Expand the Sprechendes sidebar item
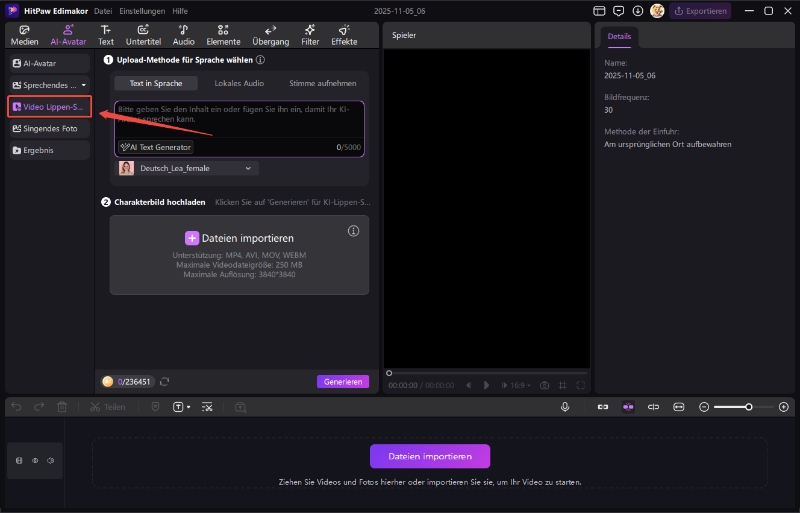Viewport: 800px width, 513px height. click(x=50, y=85)
